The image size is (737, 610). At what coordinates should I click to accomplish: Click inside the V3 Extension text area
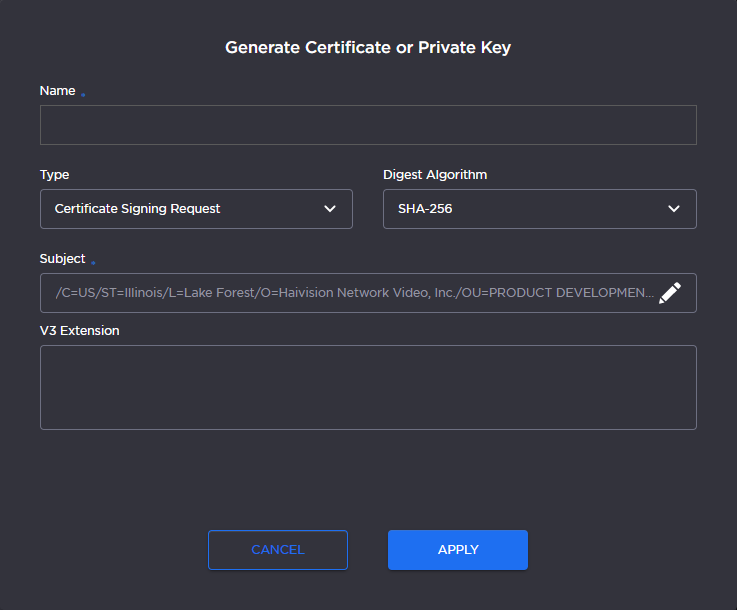pos(368,387)
